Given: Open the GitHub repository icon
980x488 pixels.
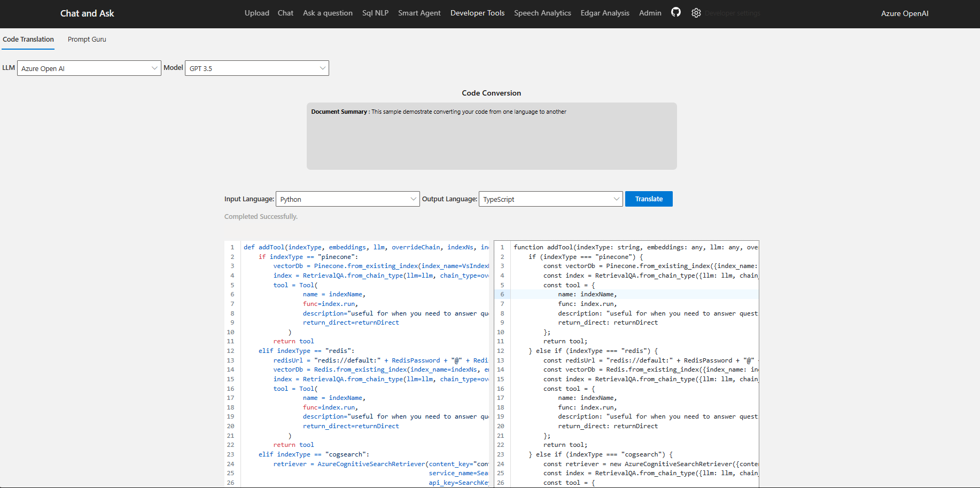Looking at the screenshot, I should 676,12.
